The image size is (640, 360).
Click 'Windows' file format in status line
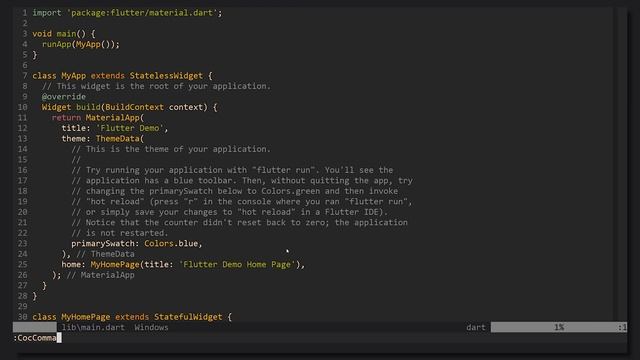pos(151,327)
